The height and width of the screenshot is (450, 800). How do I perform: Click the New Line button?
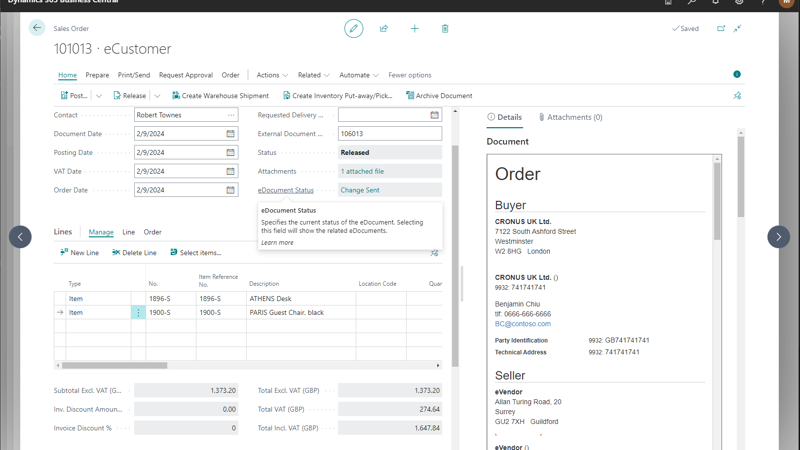coord(79,253)
